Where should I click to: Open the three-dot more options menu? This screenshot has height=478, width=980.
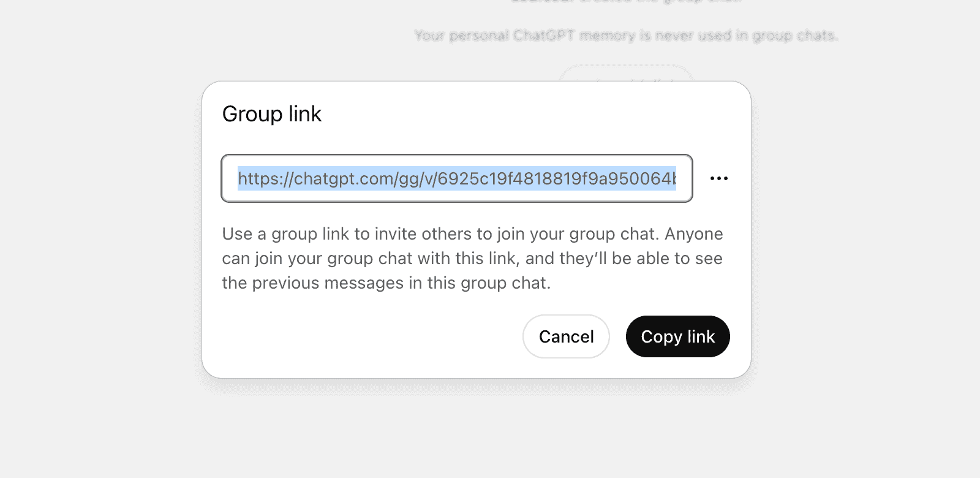(718, 178)
